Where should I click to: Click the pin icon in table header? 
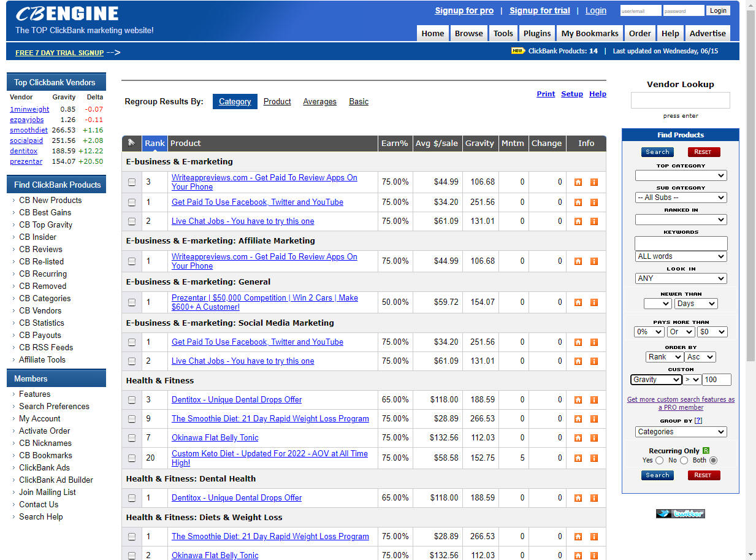[x=131, y=143]
